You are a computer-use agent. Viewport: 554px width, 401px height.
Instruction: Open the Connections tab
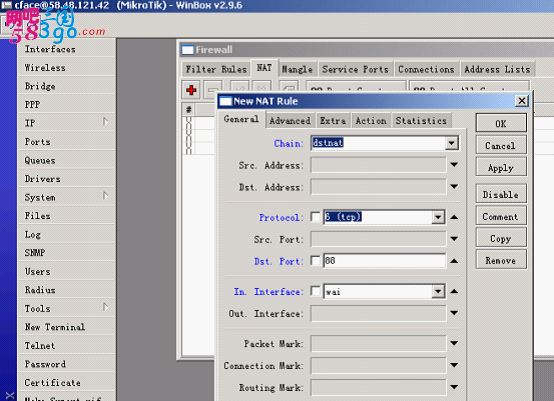pyautogui.click(x=426, y=69)
